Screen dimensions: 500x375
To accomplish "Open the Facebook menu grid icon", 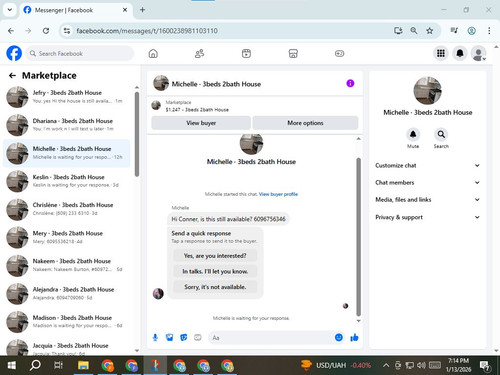I will click(x=441, y=53).
